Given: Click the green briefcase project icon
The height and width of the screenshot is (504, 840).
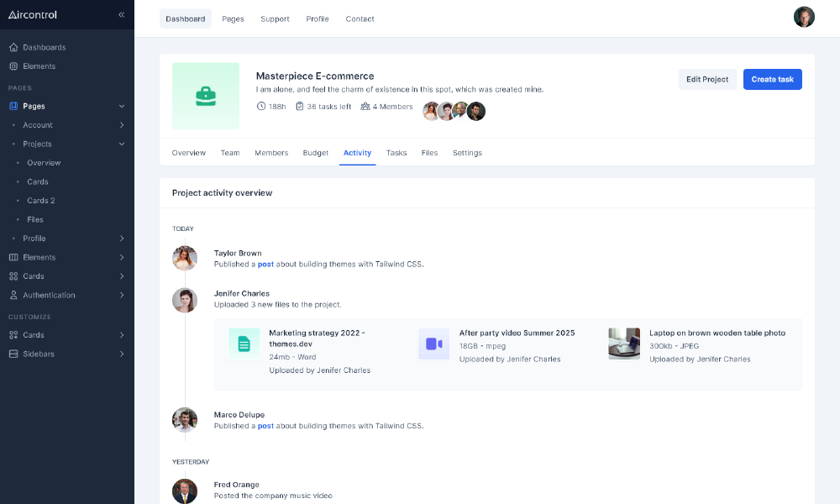Looking at the screenshot, I should 205,96.
